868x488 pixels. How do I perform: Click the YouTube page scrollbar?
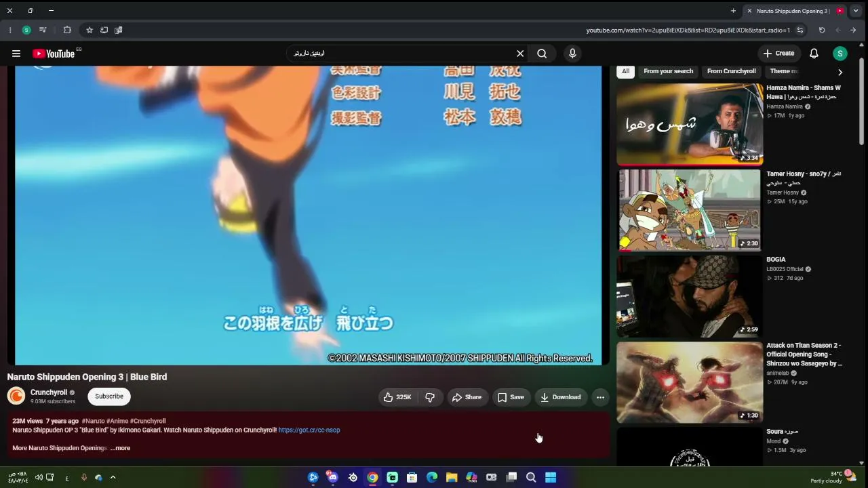[x=861, y=102]
